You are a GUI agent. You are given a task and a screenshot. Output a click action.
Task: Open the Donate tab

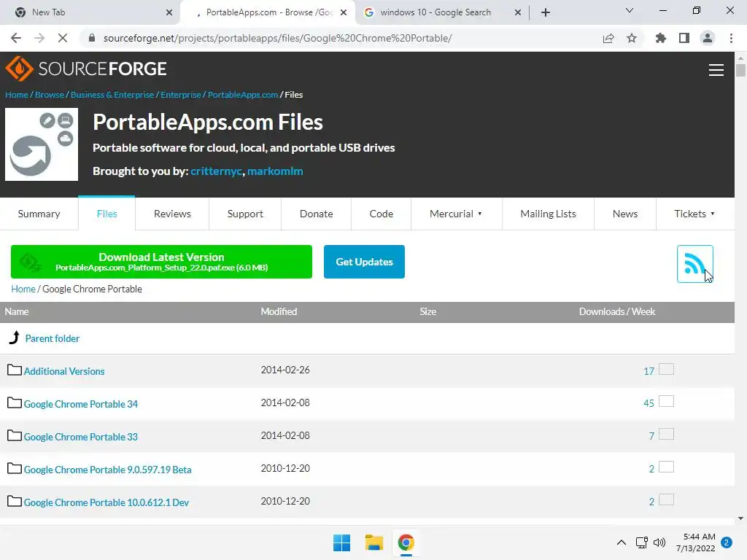316,214
